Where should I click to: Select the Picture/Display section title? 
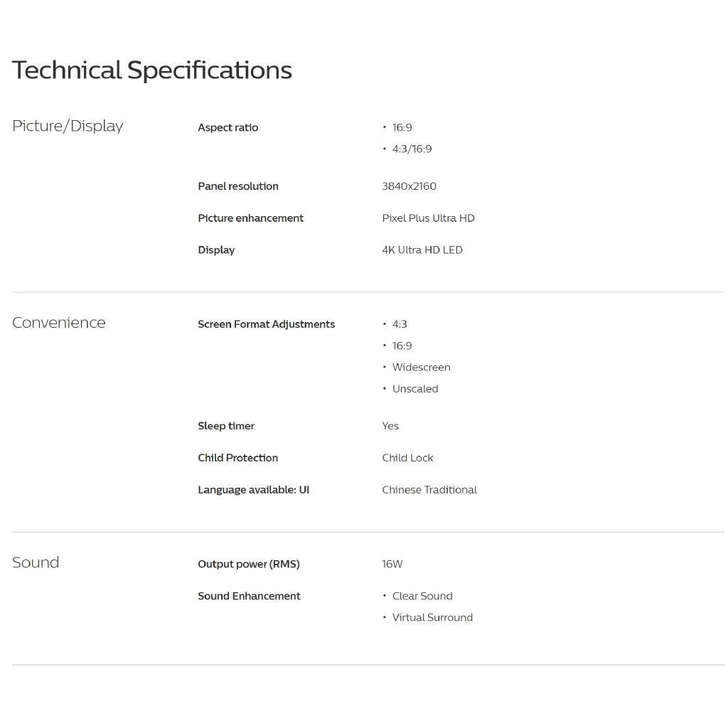pyautogui.click(x=68, y=126)
